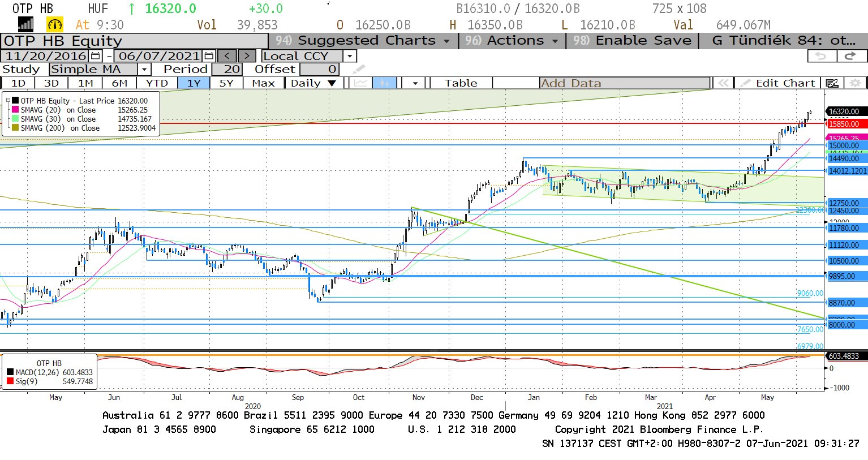Shift date range forward with right arrow
This screenshot has width=868, height=460.
tap(247, 56)
